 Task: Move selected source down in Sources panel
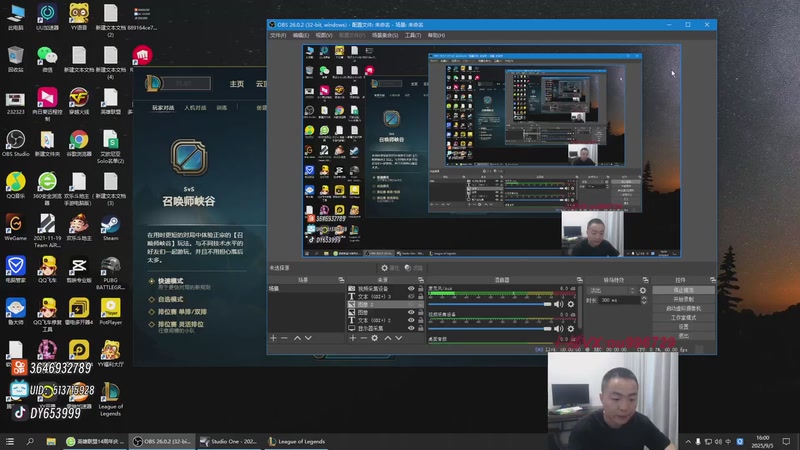point(398,338)
